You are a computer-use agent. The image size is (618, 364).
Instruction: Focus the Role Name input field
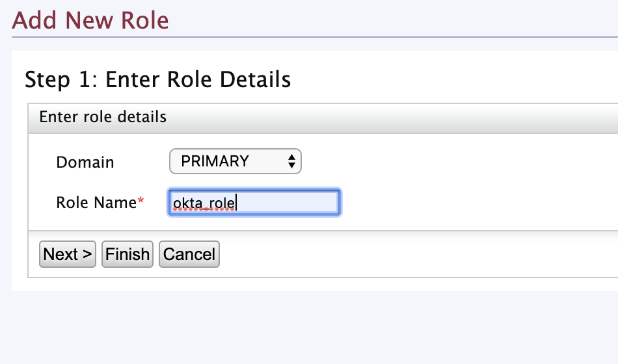point(254,203)
